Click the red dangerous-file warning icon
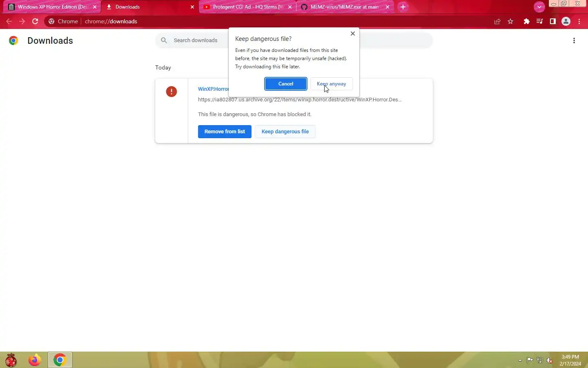Viewport: 588px width, 368px height. click(171, 92)
